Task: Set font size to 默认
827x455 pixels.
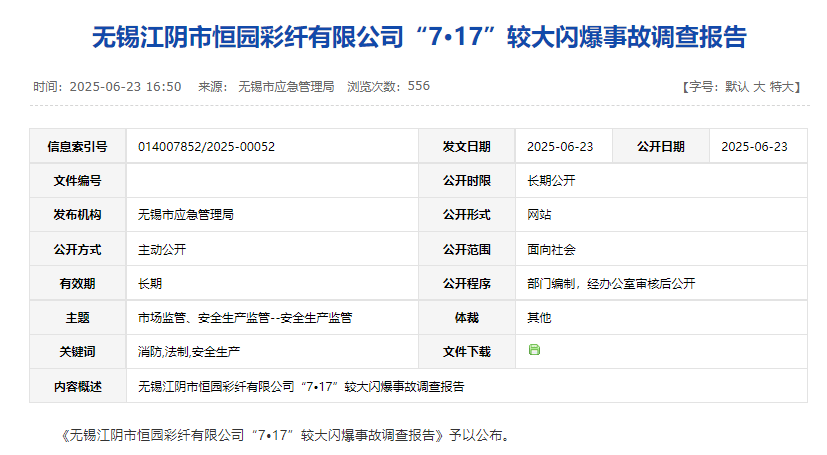Action: (736, 87)
